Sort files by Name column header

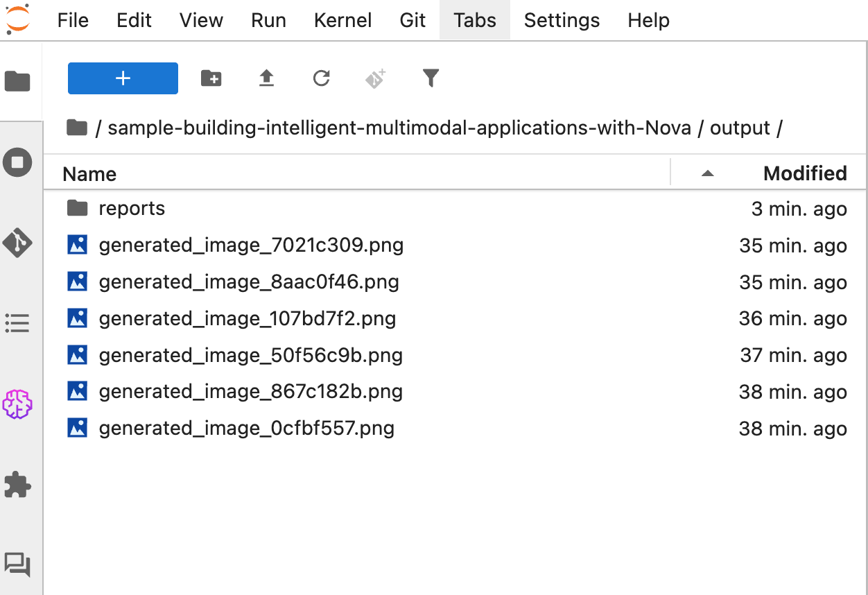click(x=89, y=174)
